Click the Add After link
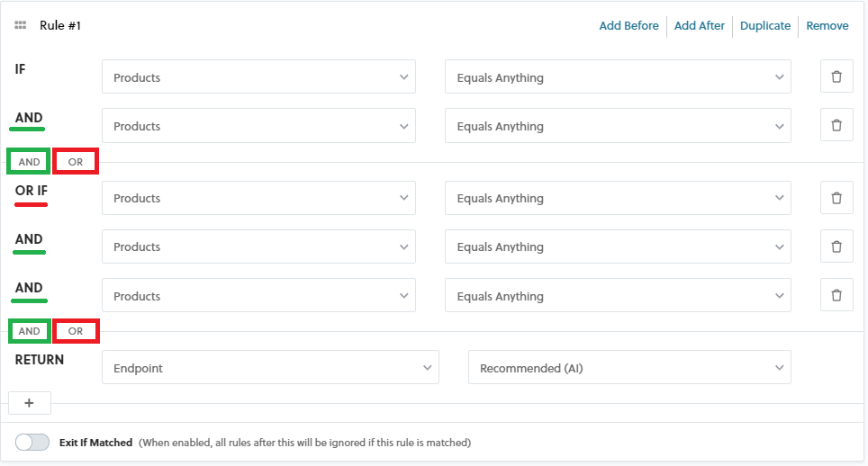 click(x=699, y=26)
